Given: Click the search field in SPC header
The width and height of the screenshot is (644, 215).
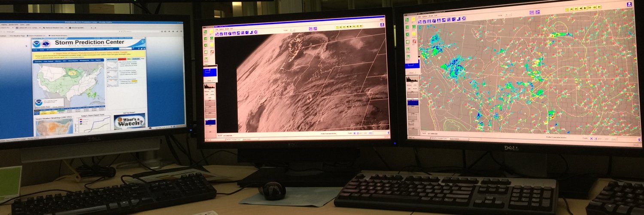Looking at the screenshot, I should point(125,49).
